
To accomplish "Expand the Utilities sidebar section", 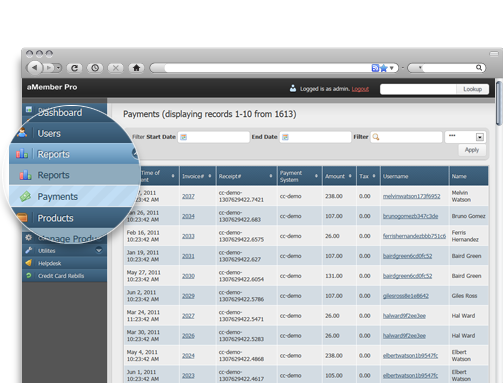I will click(x=99, y=250).
